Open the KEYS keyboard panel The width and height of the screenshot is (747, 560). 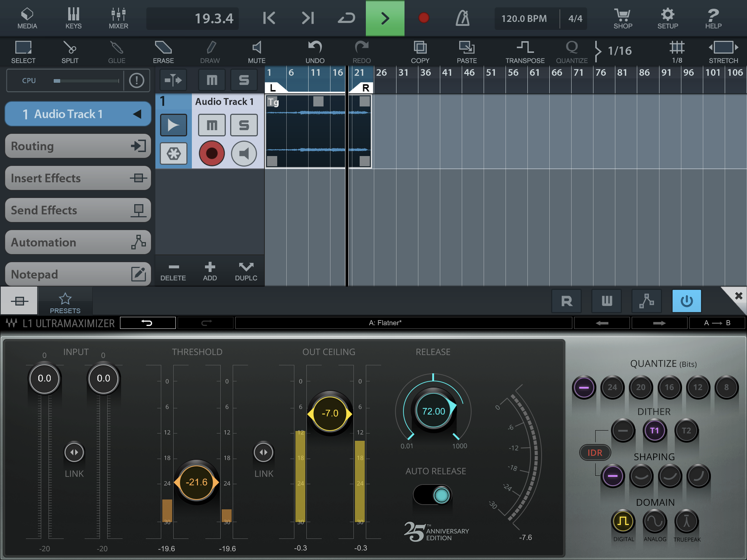(73, 18)
